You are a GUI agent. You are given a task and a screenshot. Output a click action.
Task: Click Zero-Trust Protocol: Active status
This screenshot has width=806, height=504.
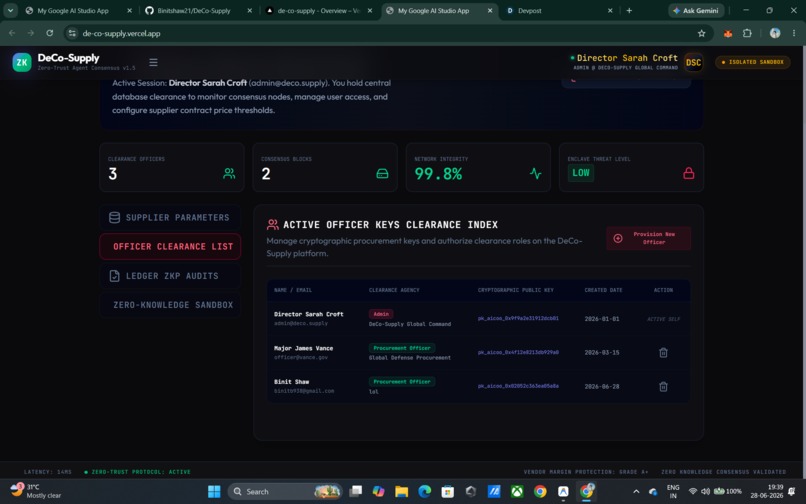[138, 472]
